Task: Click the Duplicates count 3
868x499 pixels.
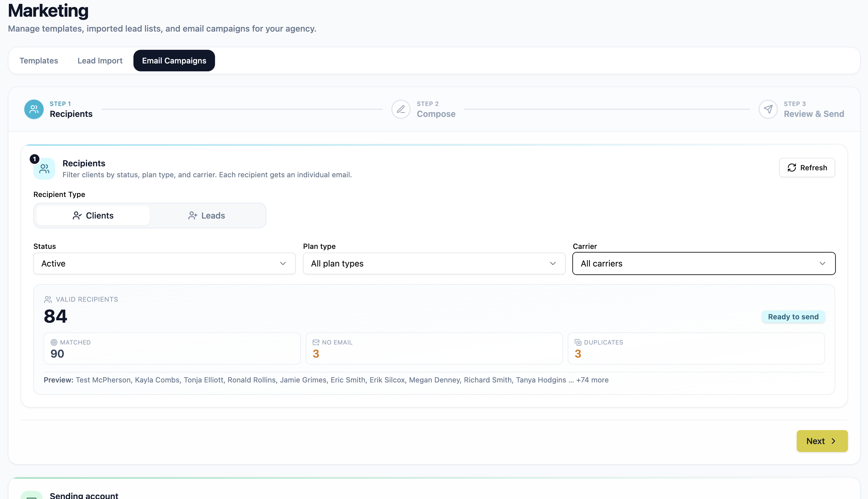Action: pyautogui.click(x=578, y=354)
